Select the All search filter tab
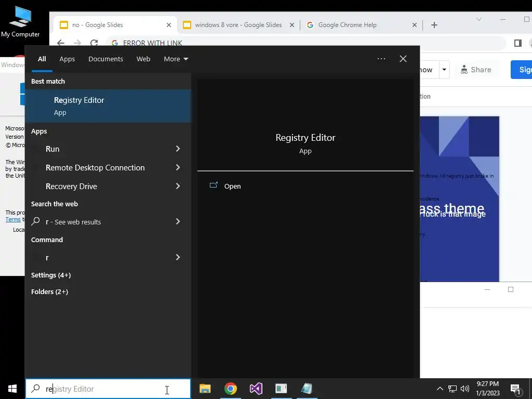532x399 pixels. pyautogui.click(x=42, y=59)
